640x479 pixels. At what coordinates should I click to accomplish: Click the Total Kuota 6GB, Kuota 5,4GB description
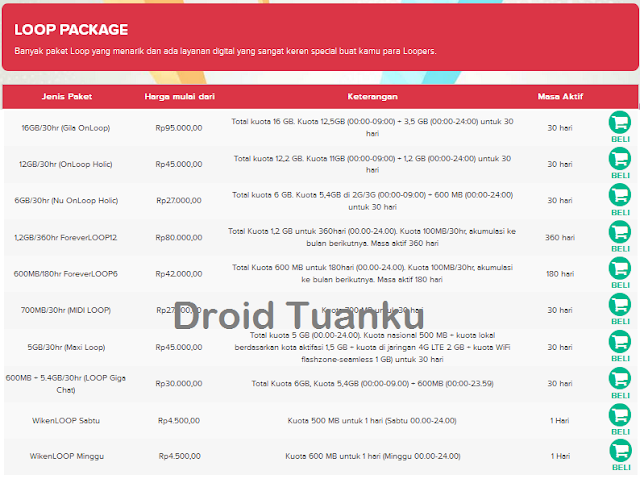tap(372, 384)
